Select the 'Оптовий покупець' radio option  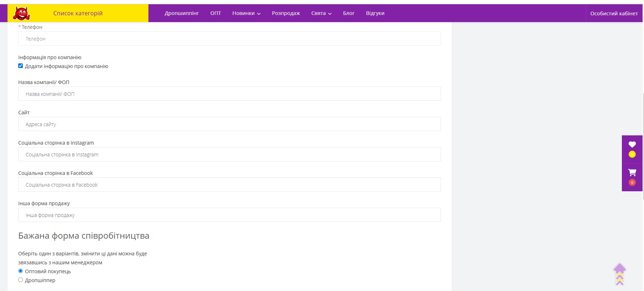21,271
